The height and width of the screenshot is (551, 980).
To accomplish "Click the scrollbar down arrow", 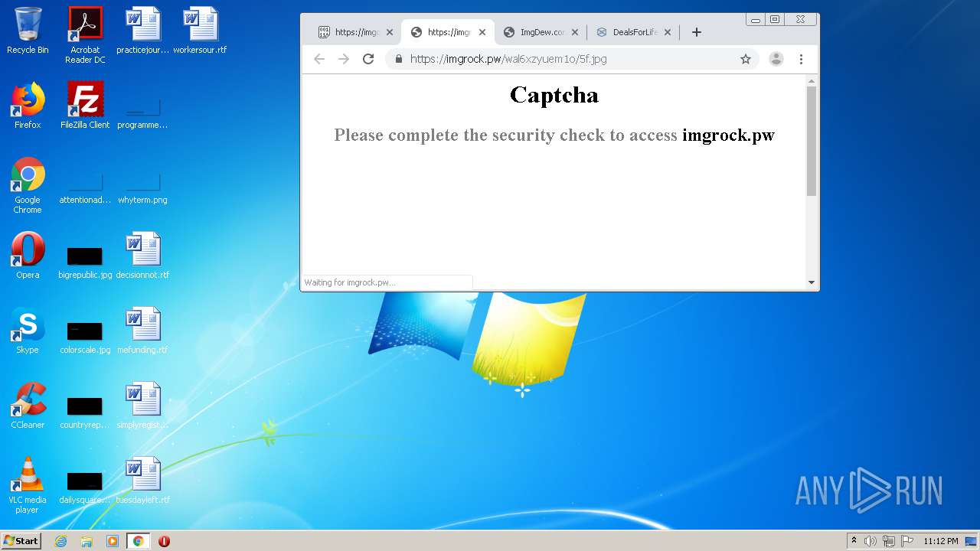I will coord(812,282).
